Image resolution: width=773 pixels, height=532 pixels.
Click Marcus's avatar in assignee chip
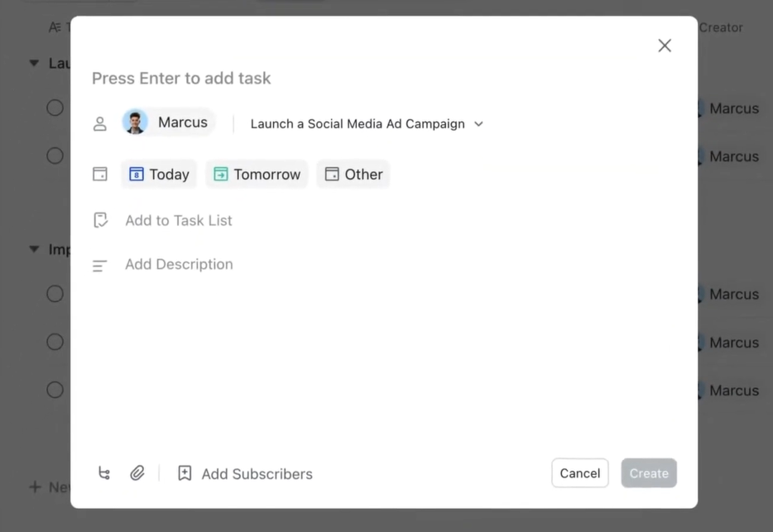135,122
